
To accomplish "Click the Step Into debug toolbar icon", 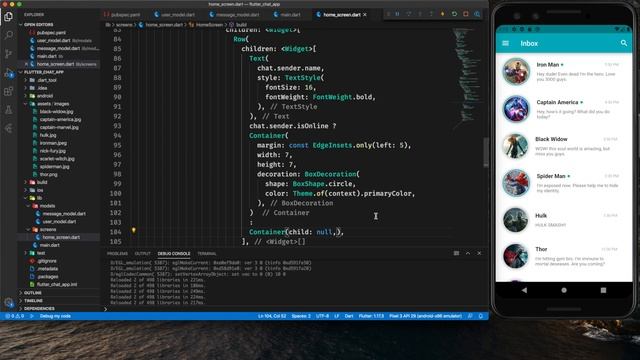I will [420, 14].
